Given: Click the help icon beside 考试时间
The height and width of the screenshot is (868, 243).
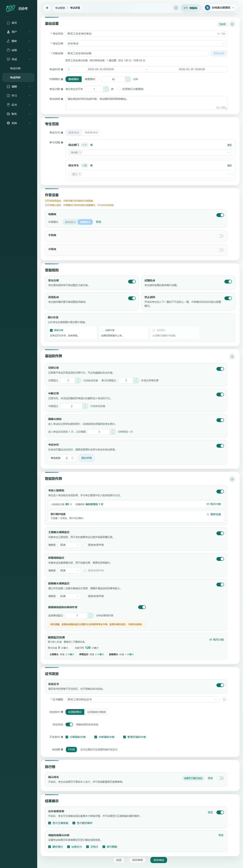Looking at the screenshot, I should [62, 69].
